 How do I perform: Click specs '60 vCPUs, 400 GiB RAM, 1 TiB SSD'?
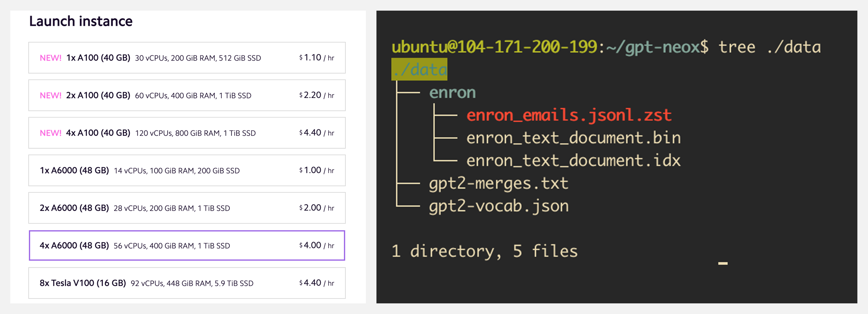[193, 96]
